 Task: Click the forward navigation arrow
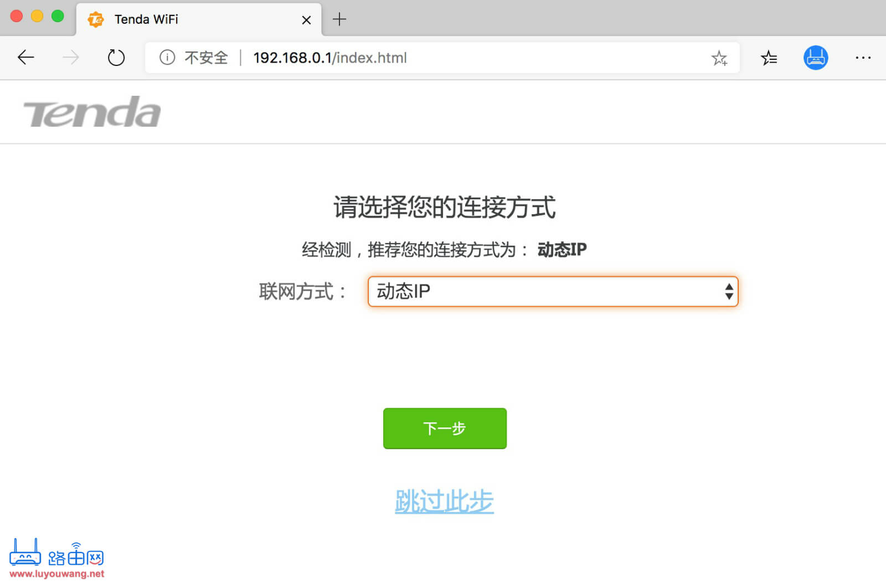coord(69,57)
